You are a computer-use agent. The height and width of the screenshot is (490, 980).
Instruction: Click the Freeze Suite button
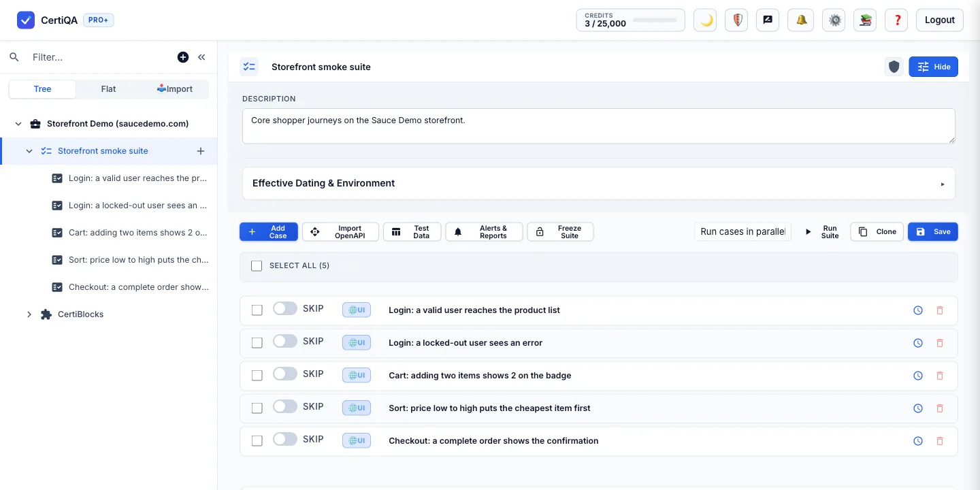pos(561,232)
